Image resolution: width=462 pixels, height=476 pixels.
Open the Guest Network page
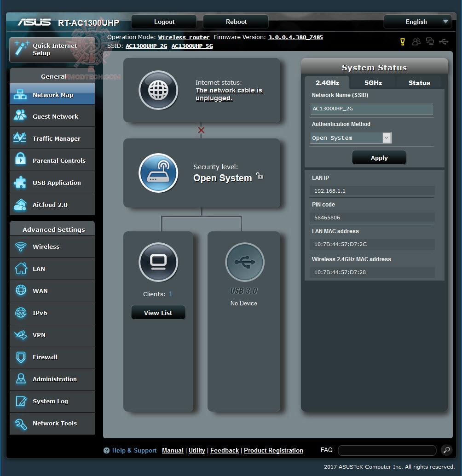click(x=52, y=116)
